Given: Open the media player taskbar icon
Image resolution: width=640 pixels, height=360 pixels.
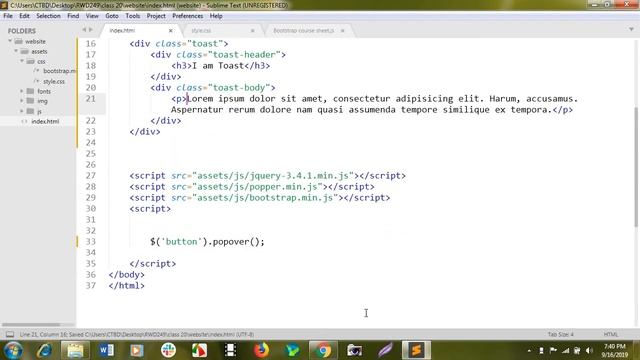Looking at the screenshot, I should coord(137,350).
